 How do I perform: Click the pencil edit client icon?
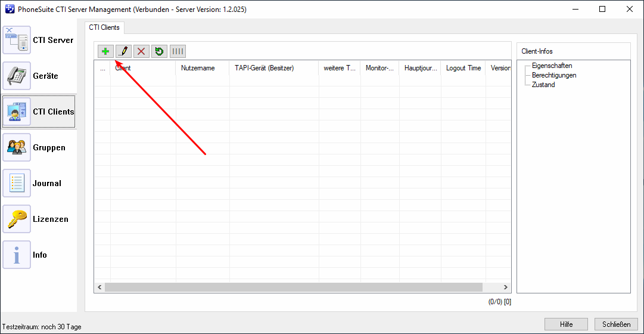point(123,51)
